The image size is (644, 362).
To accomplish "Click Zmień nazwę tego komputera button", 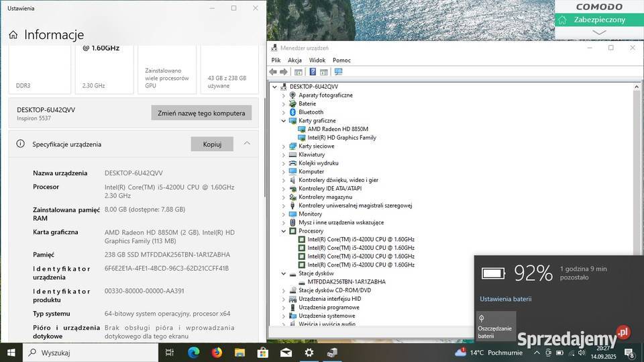I will pos(201,113).
